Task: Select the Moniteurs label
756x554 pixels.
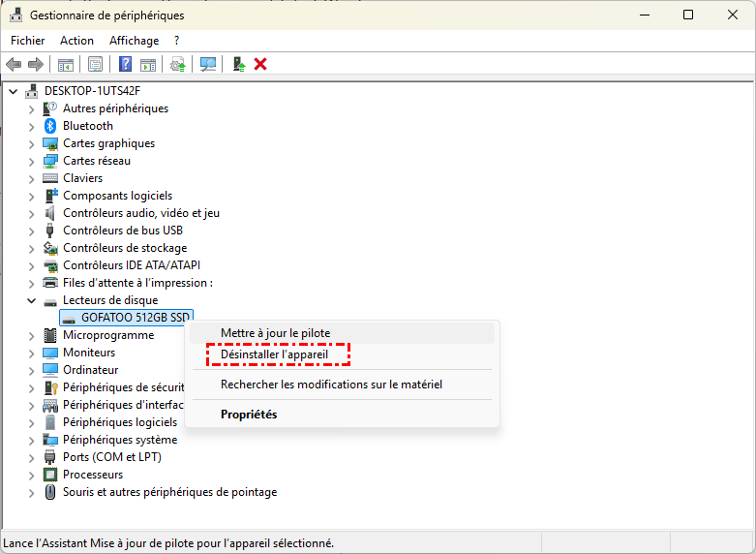Action: pyautogui.click(x=89, y=353)
